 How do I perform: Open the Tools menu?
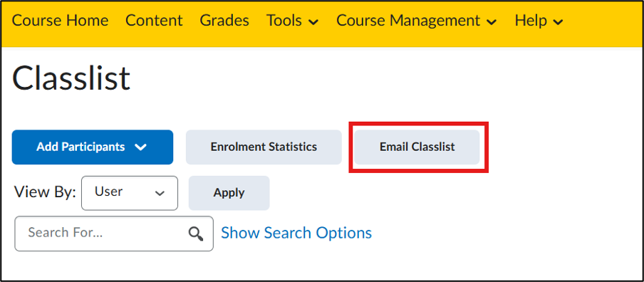pos(292,21)
